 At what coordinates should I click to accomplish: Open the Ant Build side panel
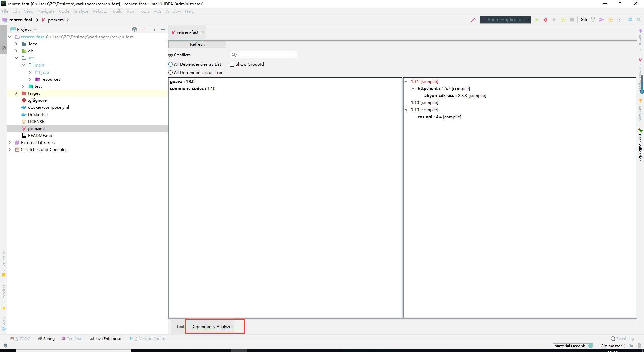[x=640, y=40]
